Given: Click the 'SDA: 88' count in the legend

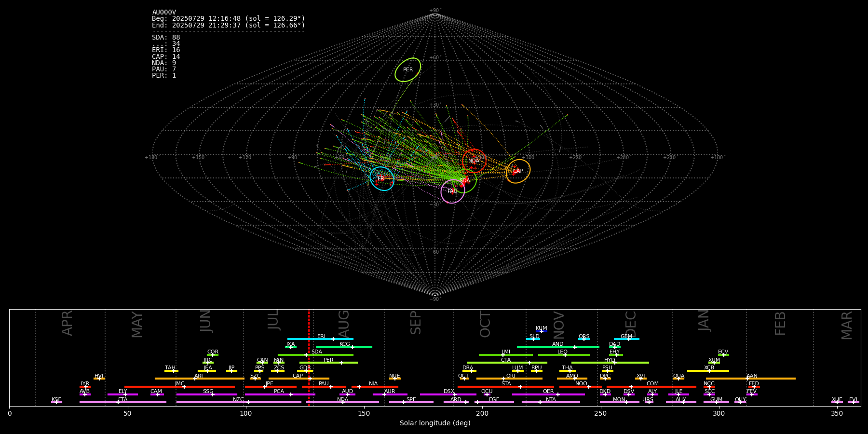Looking at the screenshot, I should [x=166, y=38].
